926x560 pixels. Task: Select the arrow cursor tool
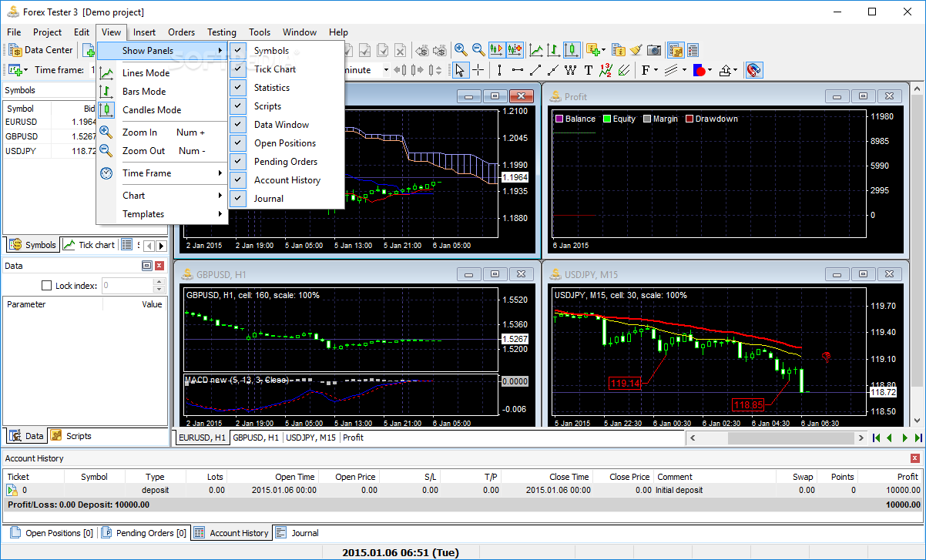(460, 70)
